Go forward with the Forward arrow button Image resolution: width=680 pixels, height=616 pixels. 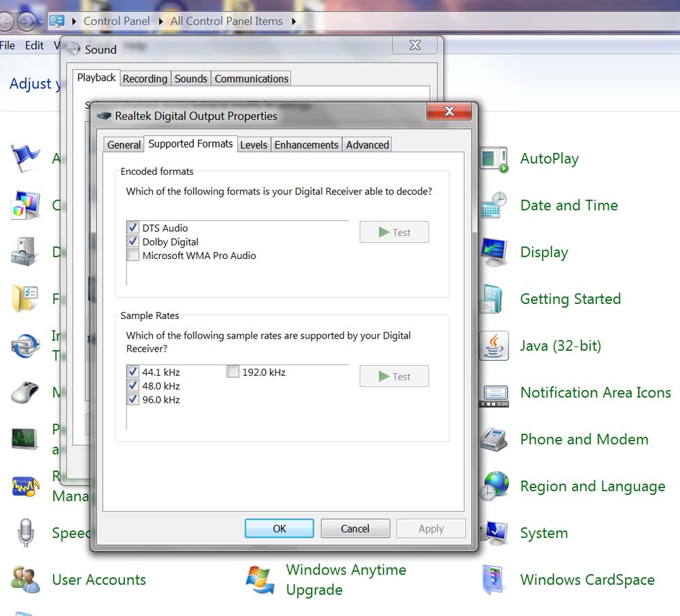(27, 21)
